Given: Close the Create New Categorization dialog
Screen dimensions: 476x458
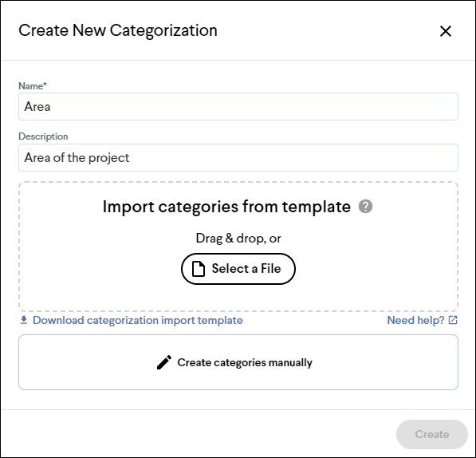Looking at the screenshot, I should (x=446, y=31).
